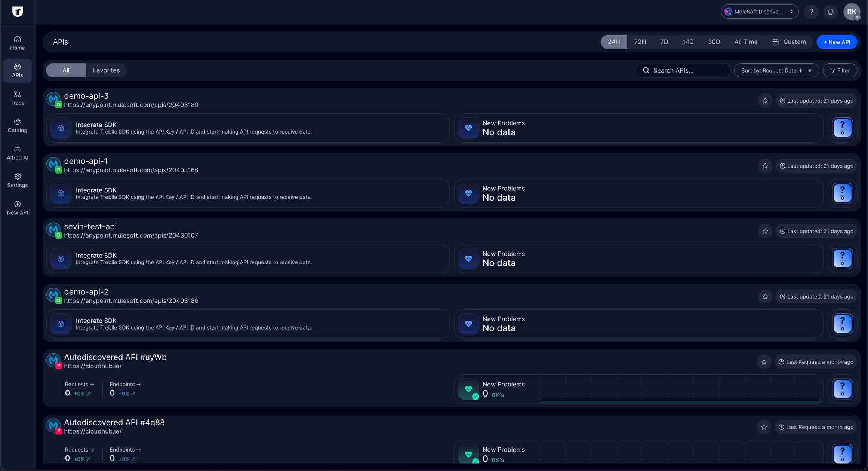The image size is (868, 471).
Task: Click New Problems No data for sevin-test-api
Action: pyautogui.click(x=638, y=259)
